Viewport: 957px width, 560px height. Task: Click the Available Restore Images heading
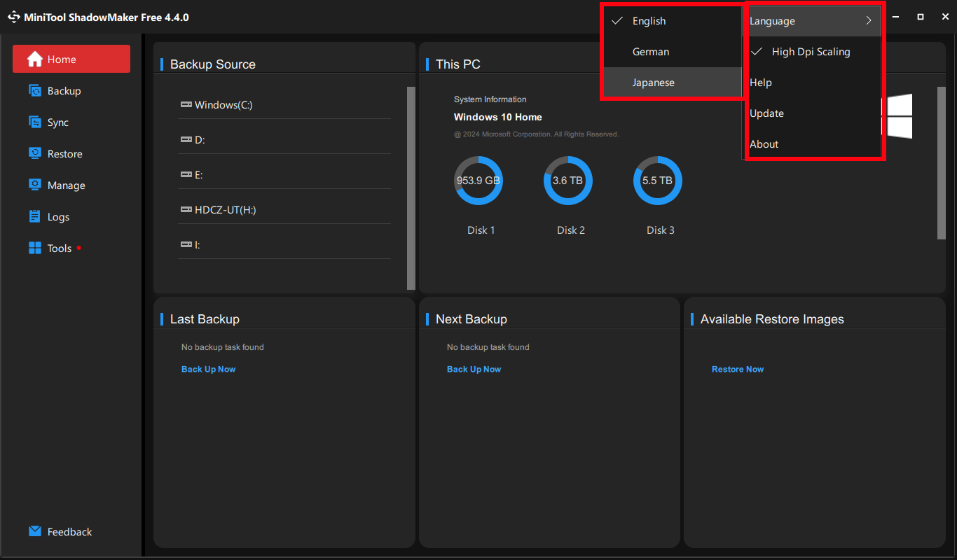(x=772, y=319)
